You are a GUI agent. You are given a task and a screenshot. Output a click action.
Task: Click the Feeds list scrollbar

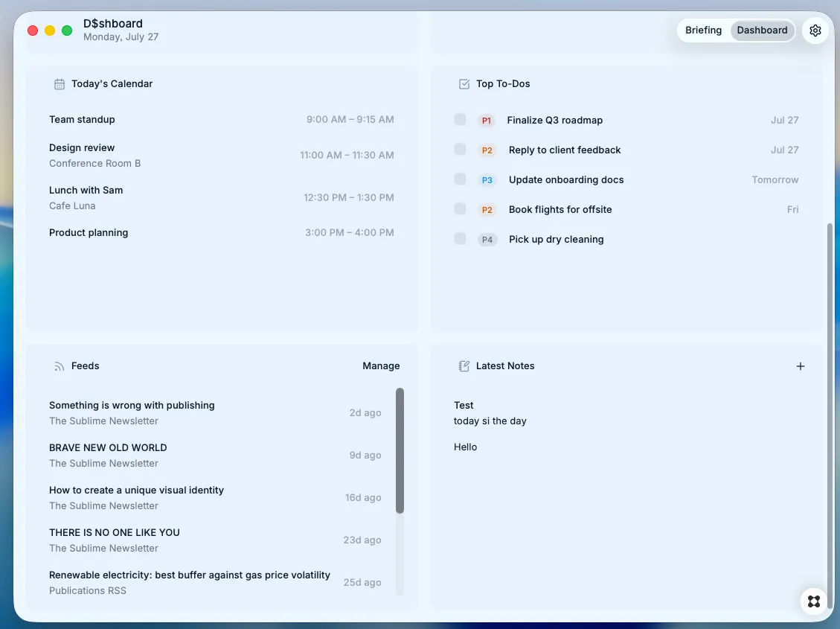[400, 450]
